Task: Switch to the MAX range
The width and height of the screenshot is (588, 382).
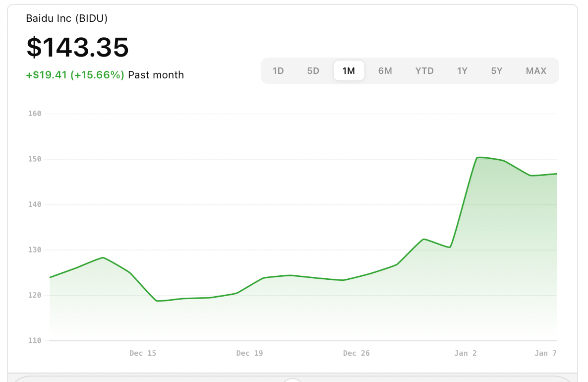Action: click(536, 71)
